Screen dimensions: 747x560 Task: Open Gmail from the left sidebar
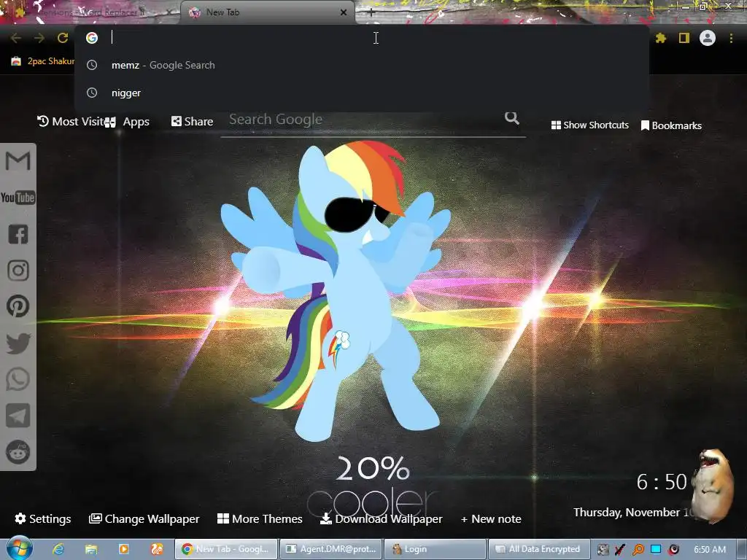(18, 160)
